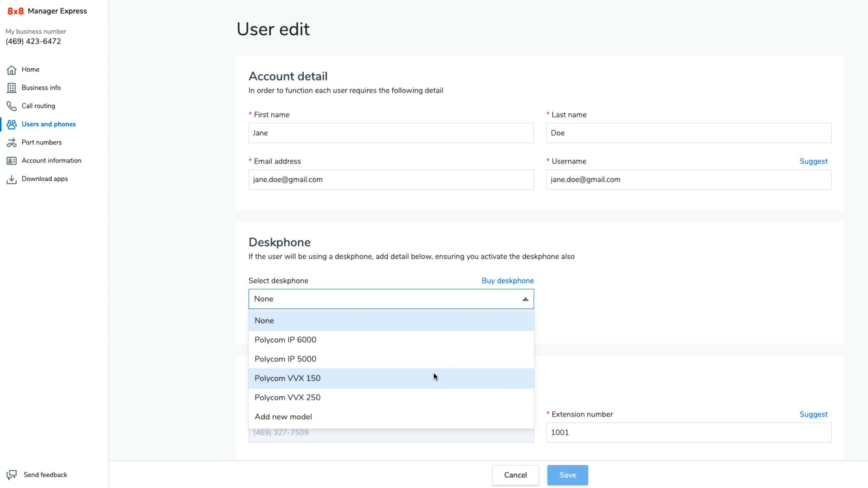Click the Port numbers icon
The image size is (868, 488).
click(12, 143)
